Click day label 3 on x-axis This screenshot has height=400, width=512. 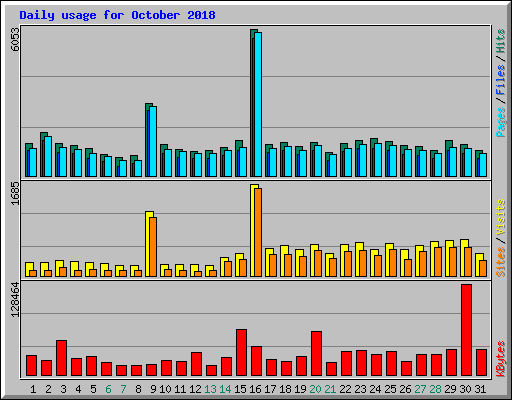click(63, 389)
